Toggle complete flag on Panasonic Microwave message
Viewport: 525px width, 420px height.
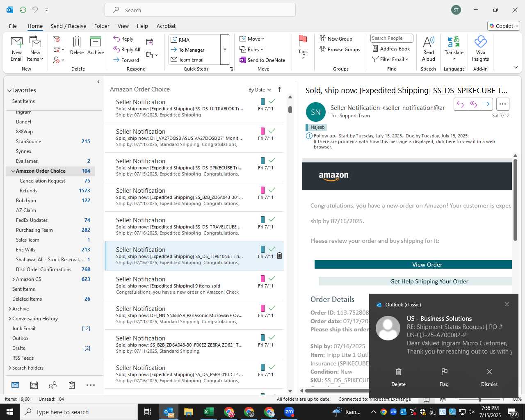272,308
